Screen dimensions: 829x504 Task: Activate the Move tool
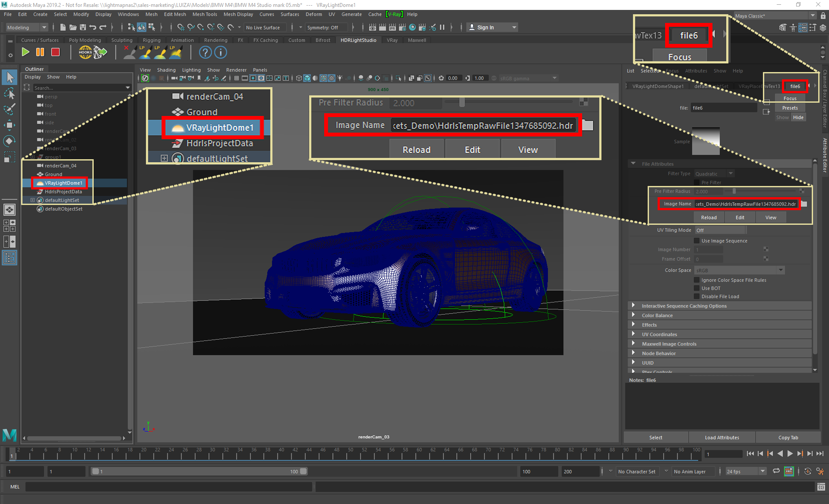coord(9,125)
